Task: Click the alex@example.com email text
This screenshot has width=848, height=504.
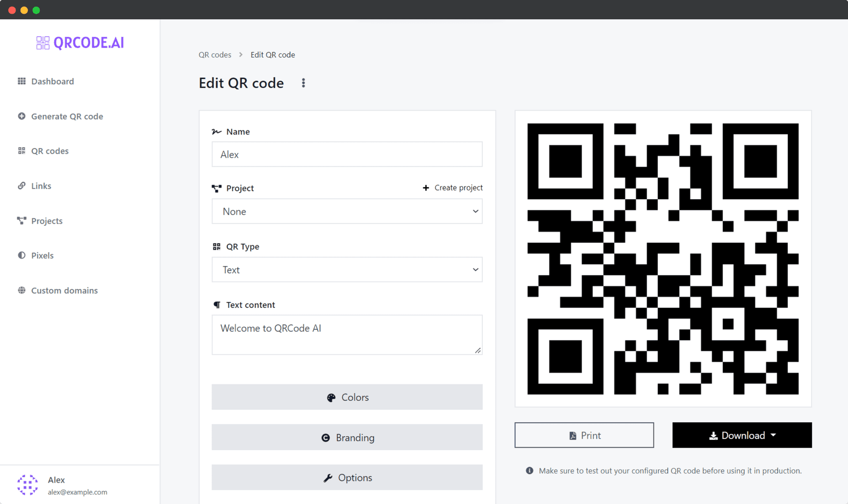Action: [77, 492]
